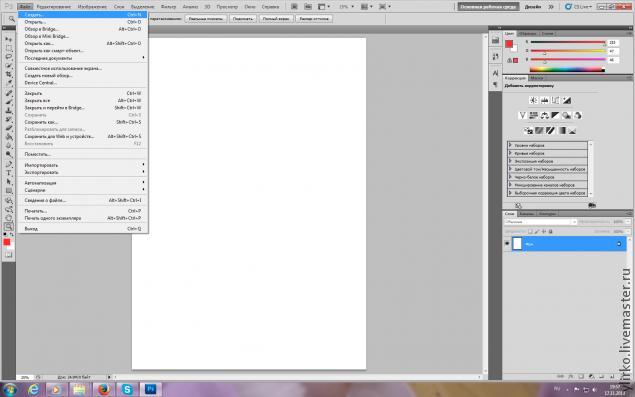Select the Crop tool
The height and width of the screenshot is (397, 635).
coord(9,75)
